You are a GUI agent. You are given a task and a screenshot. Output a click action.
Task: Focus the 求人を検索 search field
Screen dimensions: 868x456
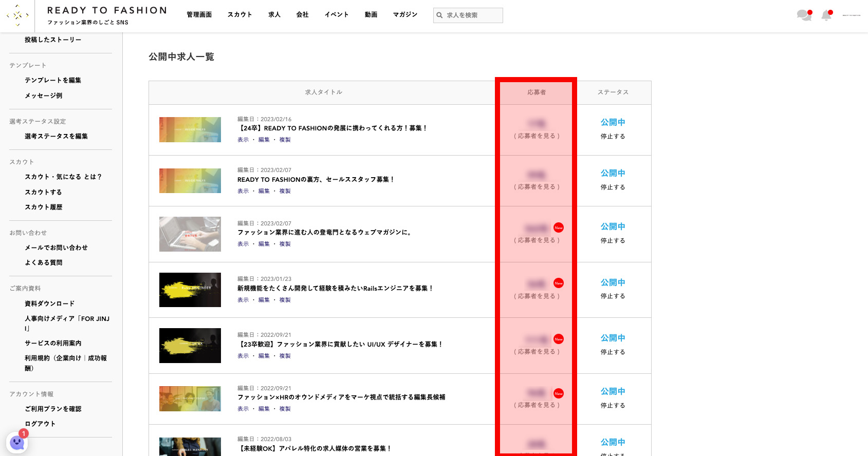(x=468, y=15)
